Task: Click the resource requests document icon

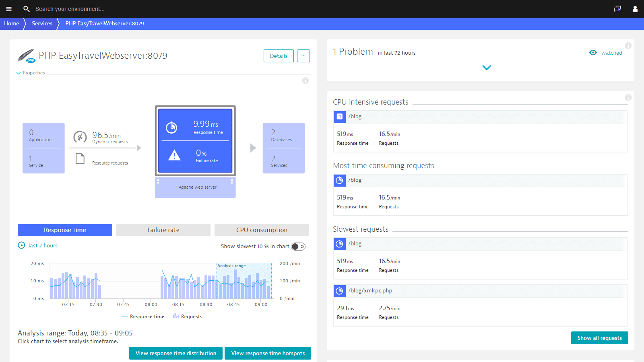Action: pos(80,159)
